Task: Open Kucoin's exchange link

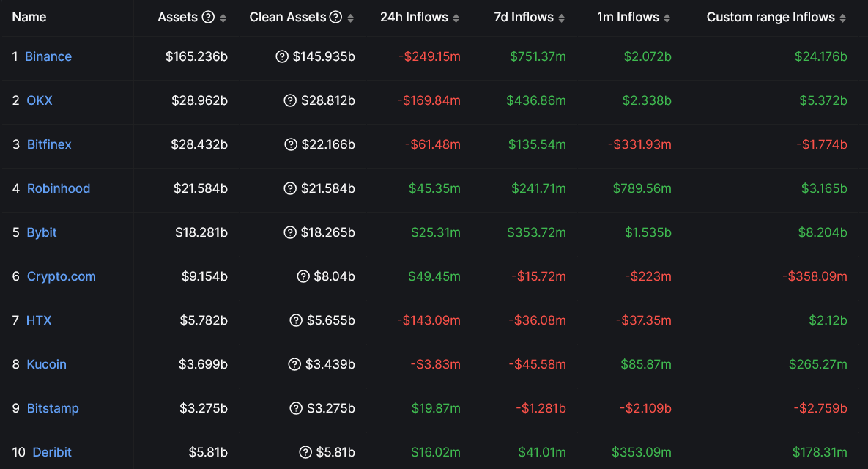Action: tap(45, 364)
